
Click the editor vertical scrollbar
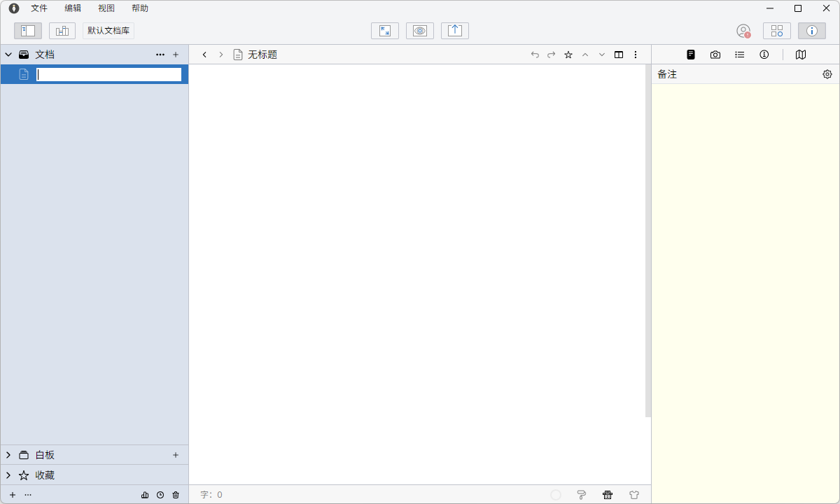(x=648, y=241)
